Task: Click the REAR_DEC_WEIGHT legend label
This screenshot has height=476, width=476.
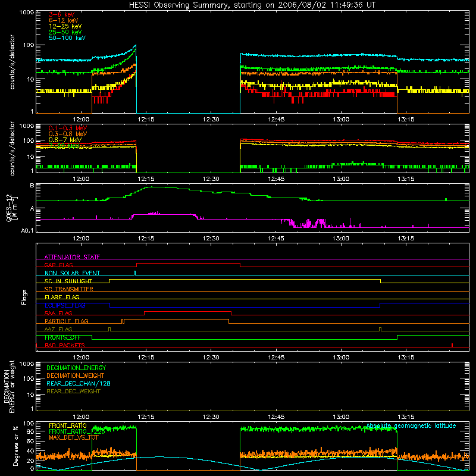Action: (73, 392)
